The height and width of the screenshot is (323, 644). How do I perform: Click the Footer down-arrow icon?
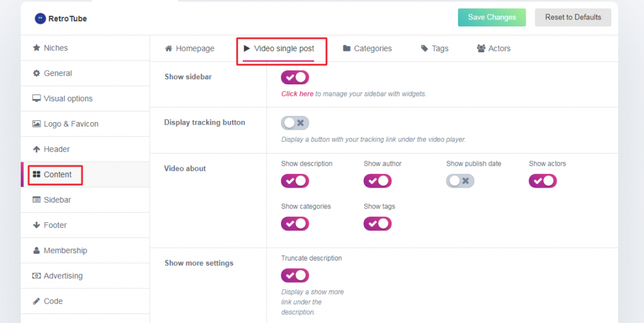(x=36, y=225)
